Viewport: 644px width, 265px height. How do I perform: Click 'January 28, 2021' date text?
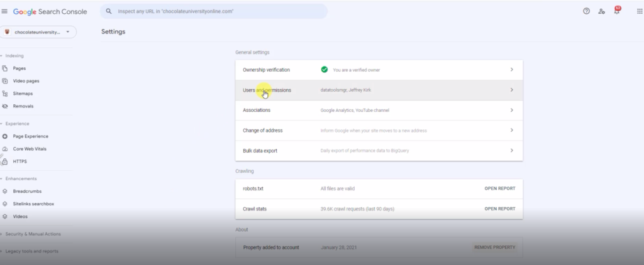pos(339,247)
